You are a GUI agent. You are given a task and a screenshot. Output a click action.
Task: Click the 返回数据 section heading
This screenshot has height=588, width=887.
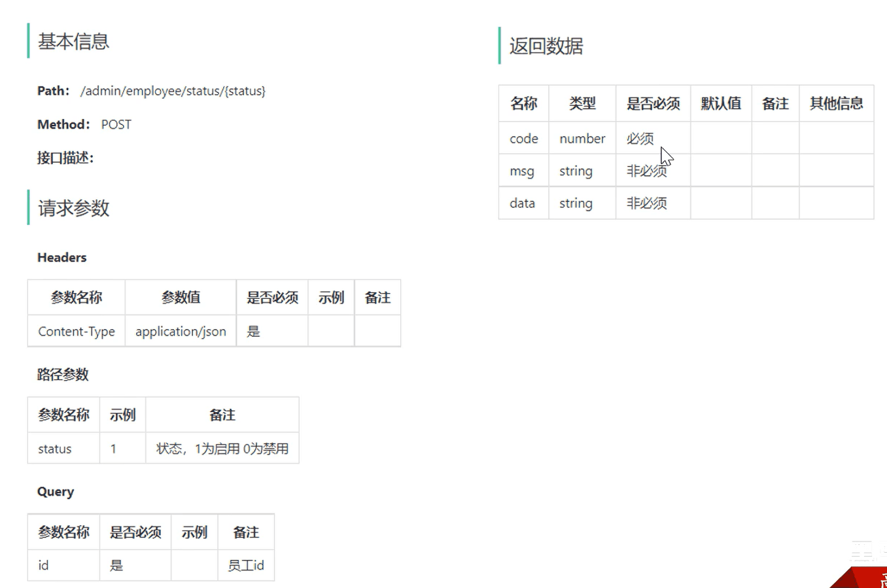546,46
